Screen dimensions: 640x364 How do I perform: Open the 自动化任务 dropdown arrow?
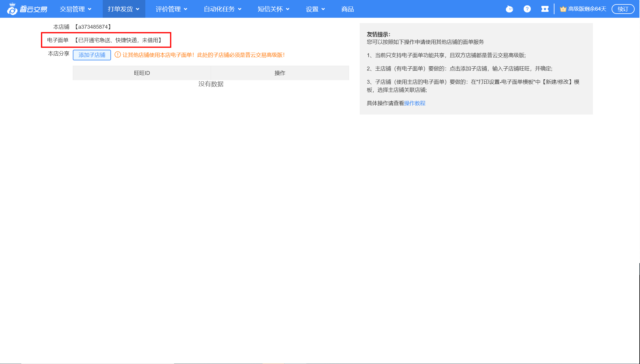click(x=240, y=9)
